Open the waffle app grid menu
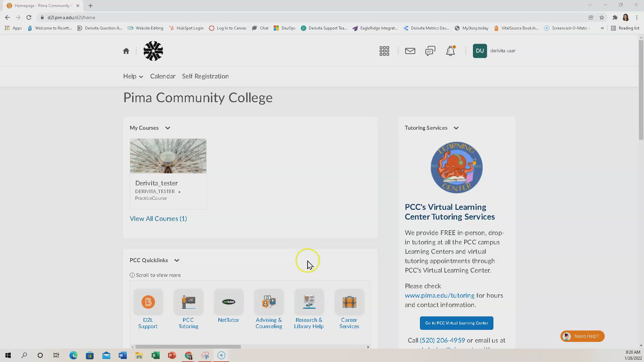The image size is (644, 362). (384, 51)
